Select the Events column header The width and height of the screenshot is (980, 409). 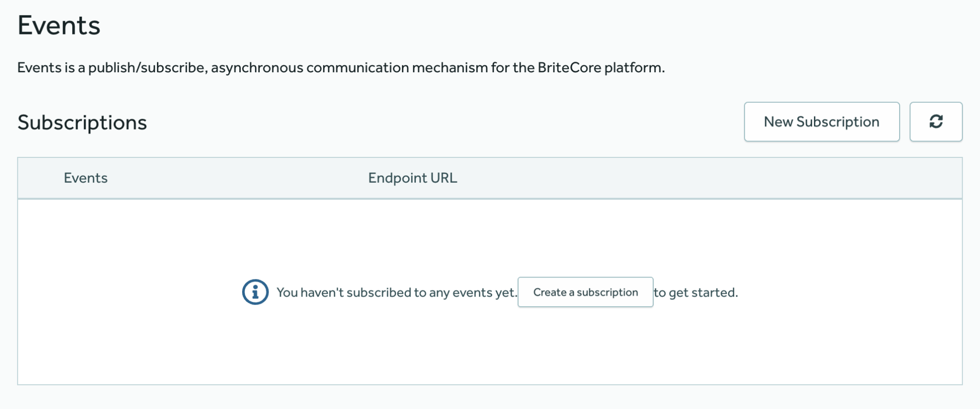[86, 178]
